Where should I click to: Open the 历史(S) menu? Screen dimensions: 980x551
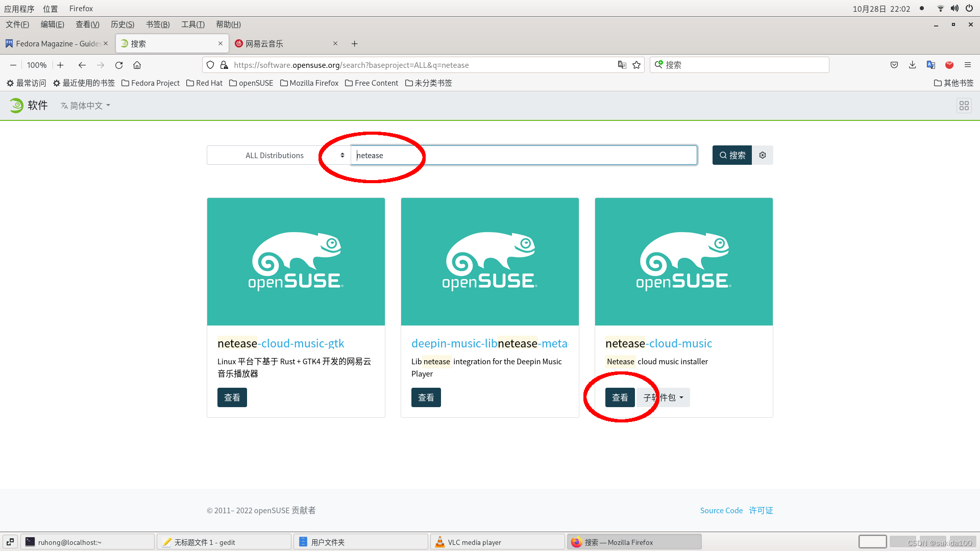click(122, 24)
